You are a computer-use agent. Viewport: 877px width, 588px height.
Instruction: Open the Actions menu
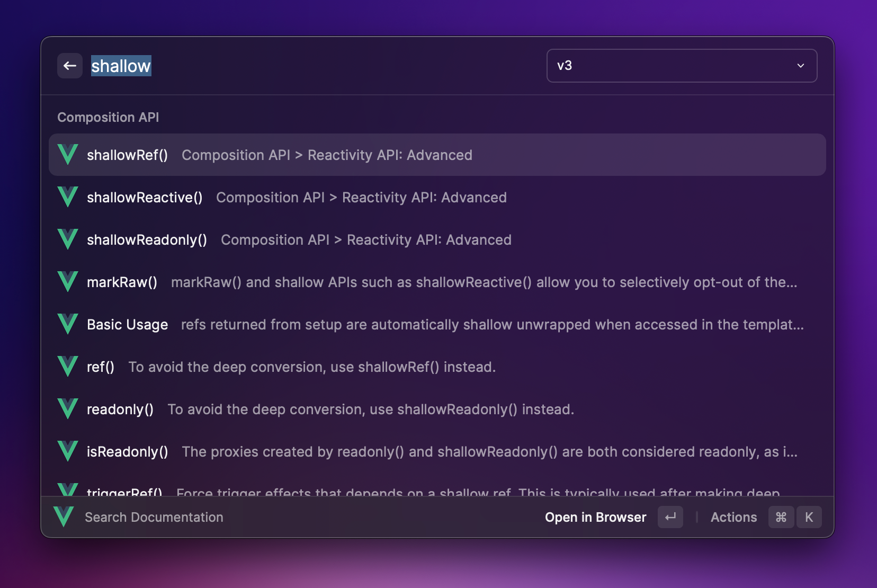tap(733, 517)
